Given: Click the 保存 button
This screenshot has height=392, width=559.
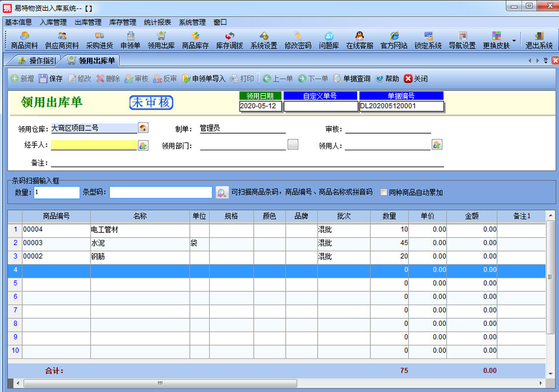Looking at the screenshot, I should point(50,79).
